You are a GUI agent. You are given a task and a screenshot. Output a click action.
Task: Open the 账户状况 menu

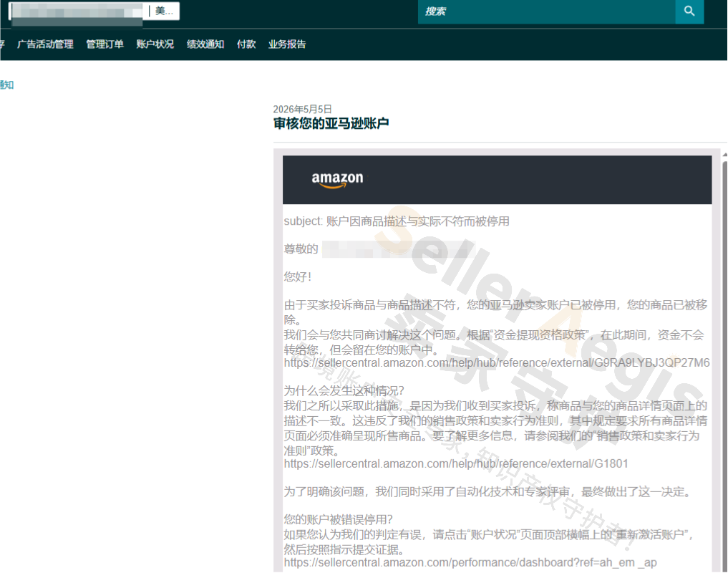tap(155, 44)
